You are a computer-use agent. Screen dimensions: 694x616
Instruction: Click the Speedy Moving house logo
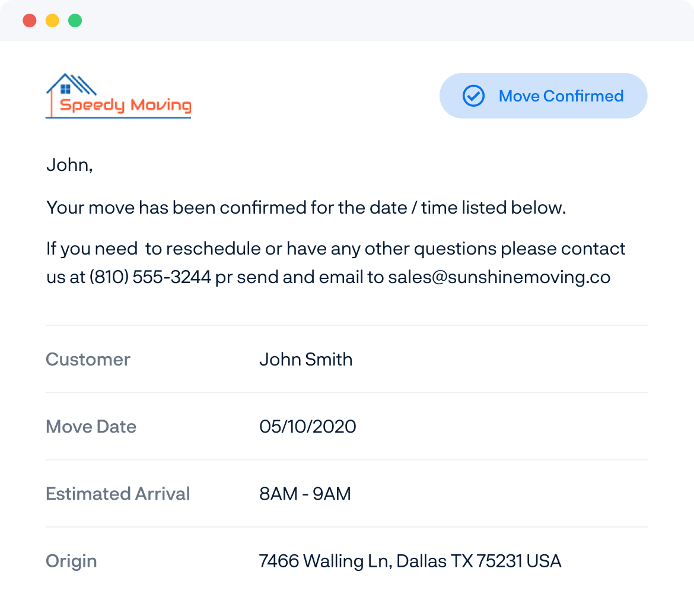[119, 96]
